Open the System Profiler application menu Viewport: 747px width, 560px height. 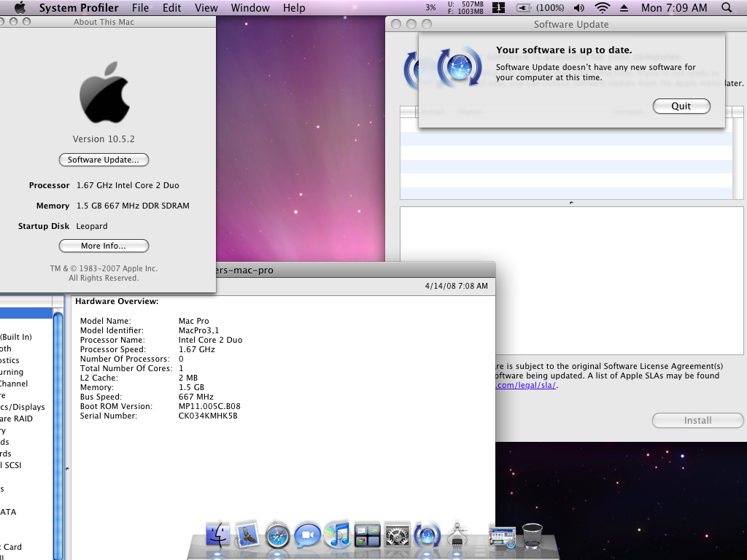[x=79, y=7]
